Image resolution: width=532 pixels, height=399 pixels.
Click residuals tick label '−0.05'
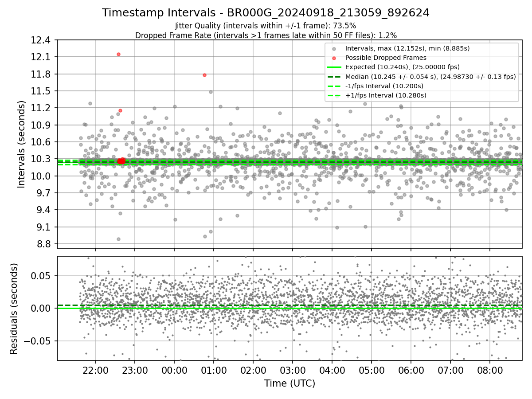click(38, 341)
